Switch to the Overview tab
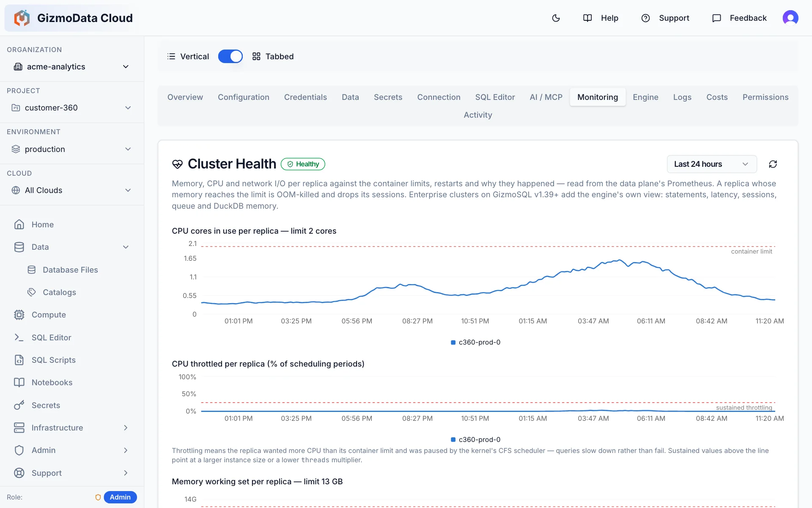812x508 pixels. coord(185,97)
